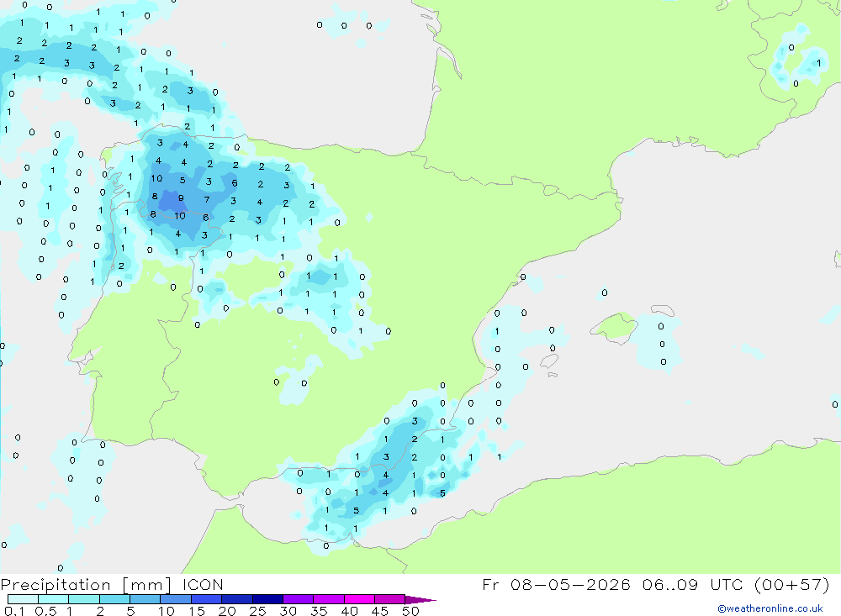Image resolution: width=841 pixels, height=616 pixels.
Task: Pick the 1–2 mm legend swatch
Action: (83, 599)
